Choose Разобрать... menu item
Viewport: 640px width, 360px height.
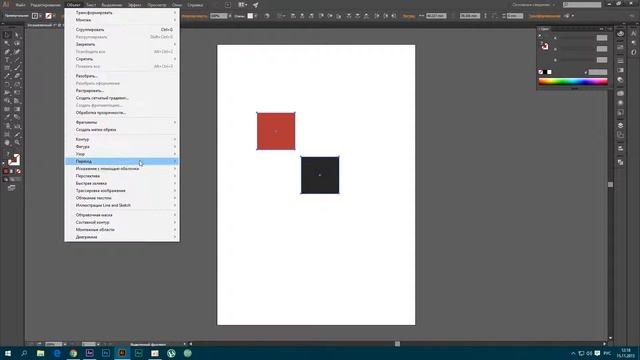pyautogui.click(x=122, y=76)
